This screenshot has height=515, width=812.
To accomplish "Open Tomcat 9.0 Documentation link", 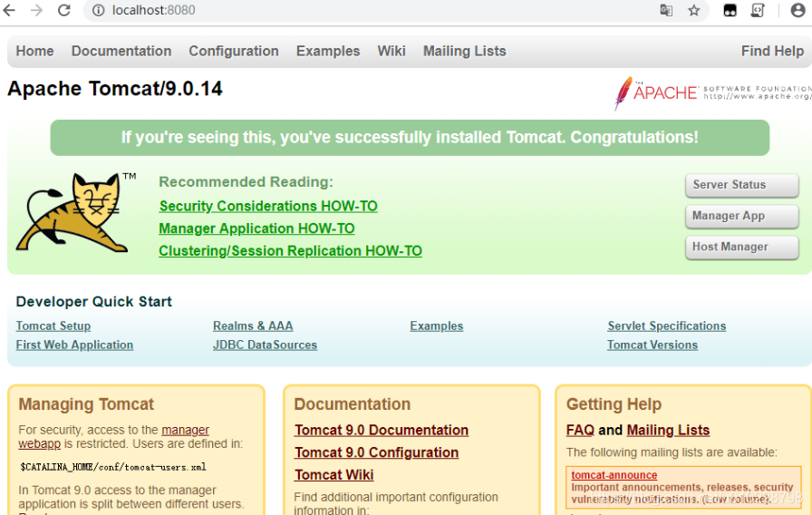I will coord(382,430).
